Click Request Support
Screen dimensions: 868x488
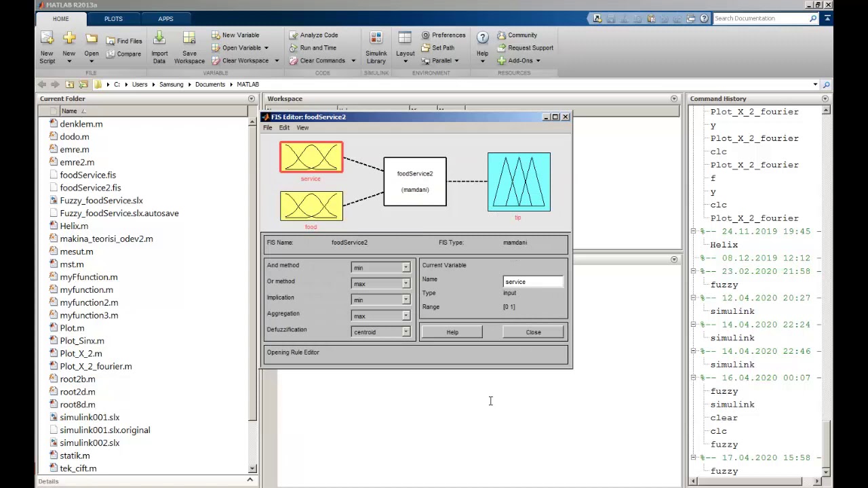(526, 48)
